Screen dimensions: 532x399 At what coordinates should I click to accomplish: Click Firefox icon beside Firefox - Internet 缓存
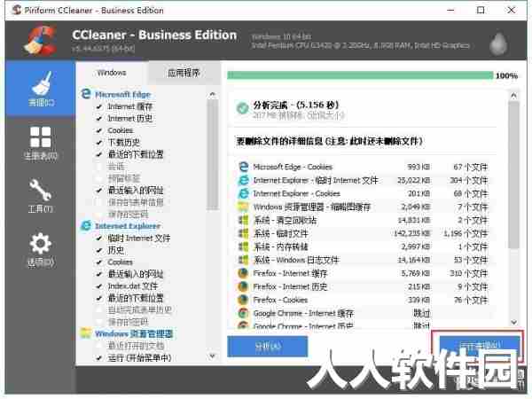click(x=243, y=273)
